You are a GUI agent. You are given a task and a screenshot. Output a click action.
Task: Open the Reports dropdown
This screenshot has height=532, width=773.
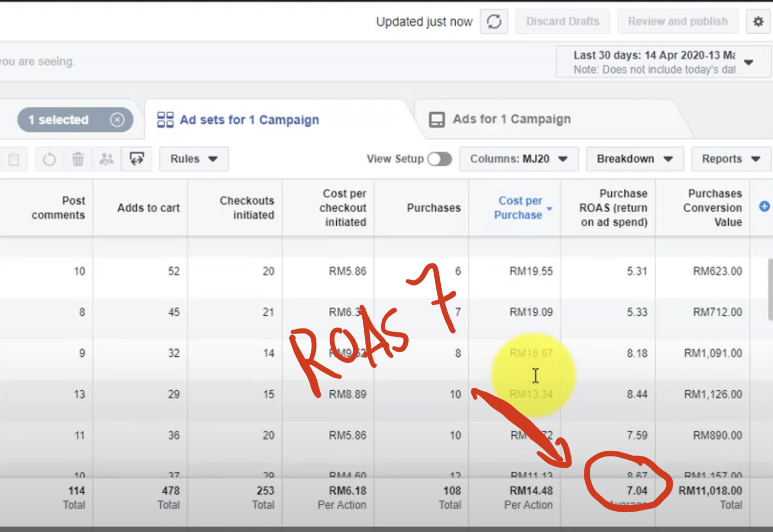coord(731,159)
